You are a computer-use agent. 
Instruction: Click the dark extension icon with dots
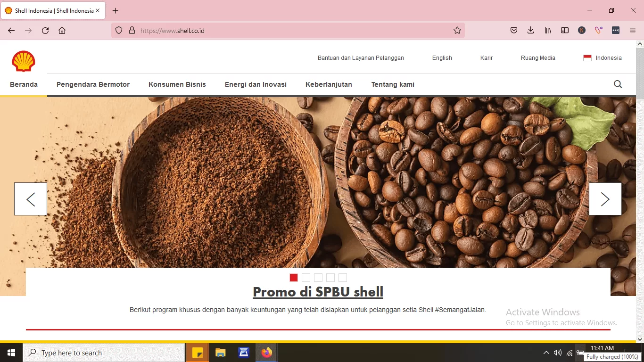point(616,31)
